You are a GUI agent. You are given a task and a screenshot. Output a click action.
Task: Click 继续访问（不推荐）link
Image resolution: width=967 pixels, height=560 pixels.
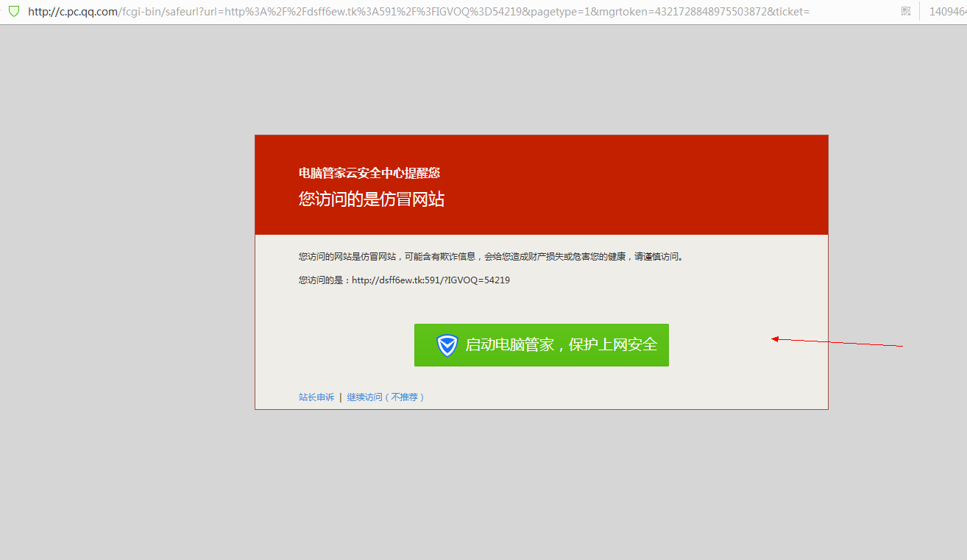pyautogui.click(x=386, y=397)
